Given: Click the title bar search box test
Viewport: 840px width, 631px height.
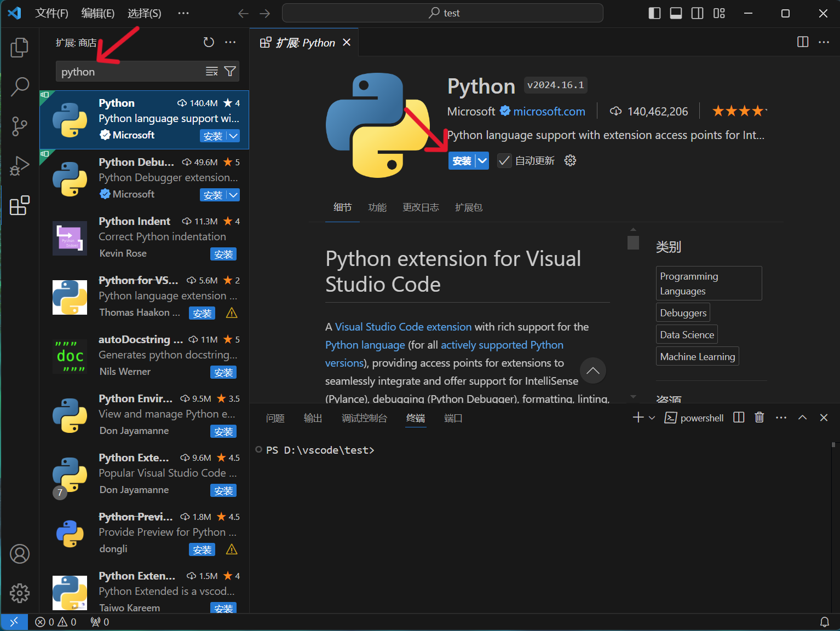Looking at the screenshot, I should [x=442, y=13].
